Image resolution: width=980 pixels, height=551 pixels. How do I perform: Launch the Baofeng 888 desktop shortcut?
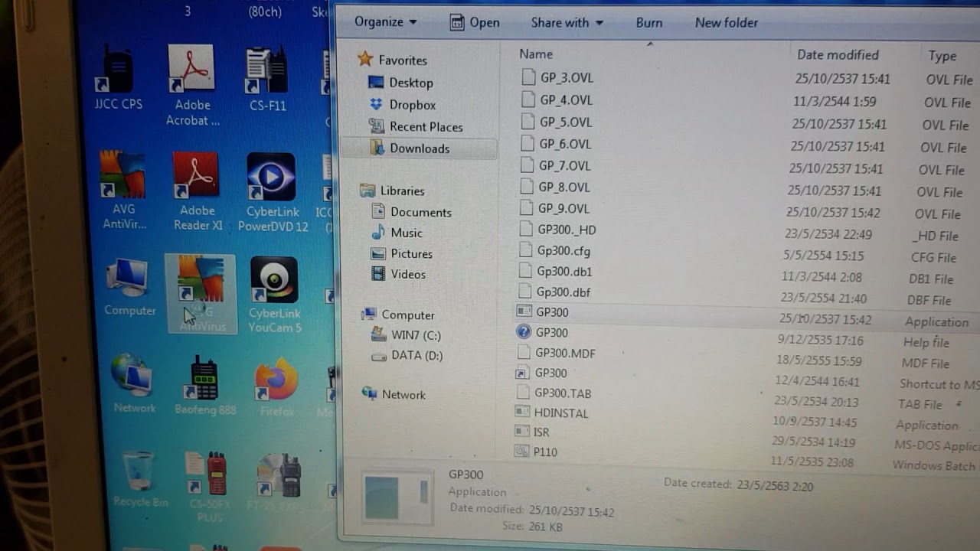point(204,387)
